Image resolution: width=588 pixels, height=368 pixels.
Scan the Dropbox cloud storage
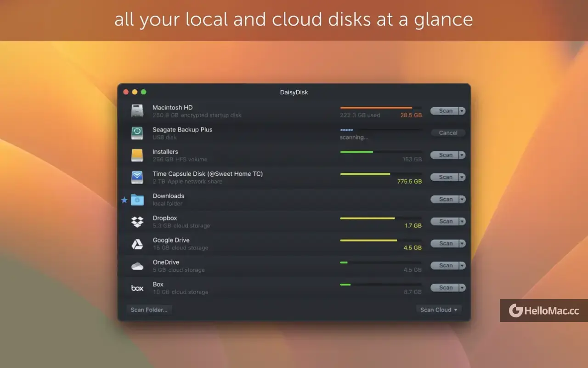point(445,221)
